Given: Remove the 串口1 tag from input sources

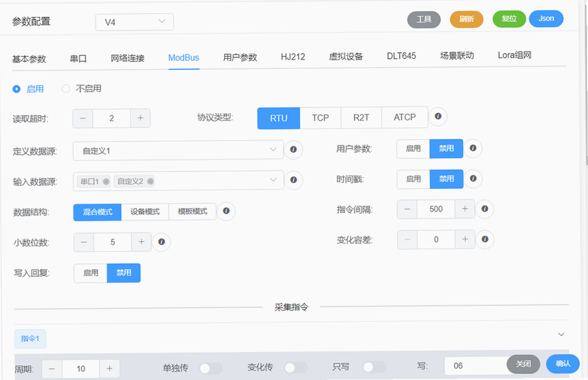Looking at the screenshot, I should pyautogui.click(x=106, y=182).
